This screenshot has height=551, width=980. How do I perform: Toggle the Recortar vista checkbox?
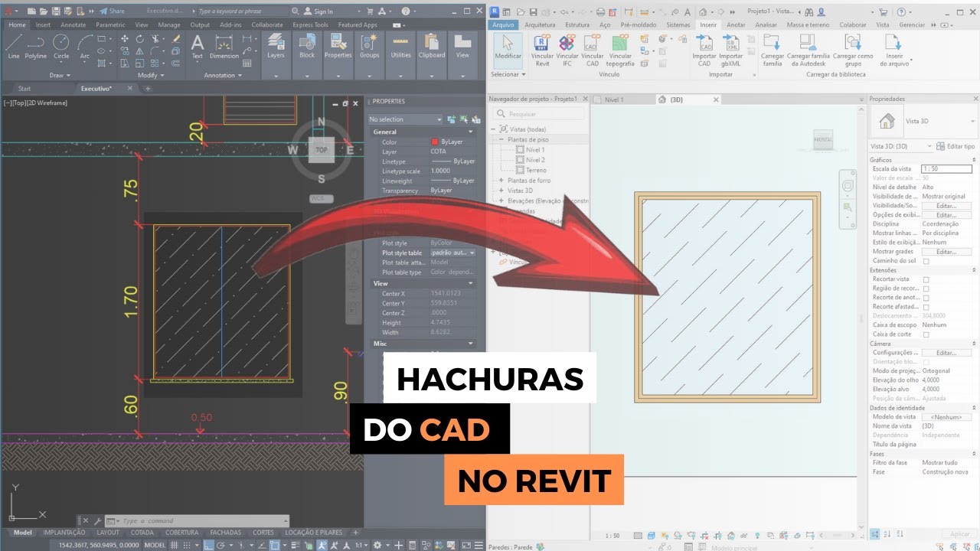coord(926,279)
